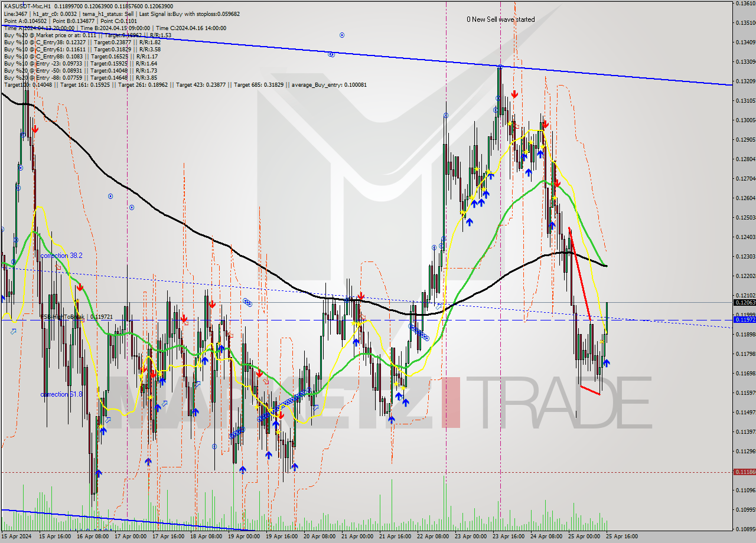Click the '20 Apr 08:00' time axis label
The height and width of the screenshot is (543, 756).
[x=318, y=537]
